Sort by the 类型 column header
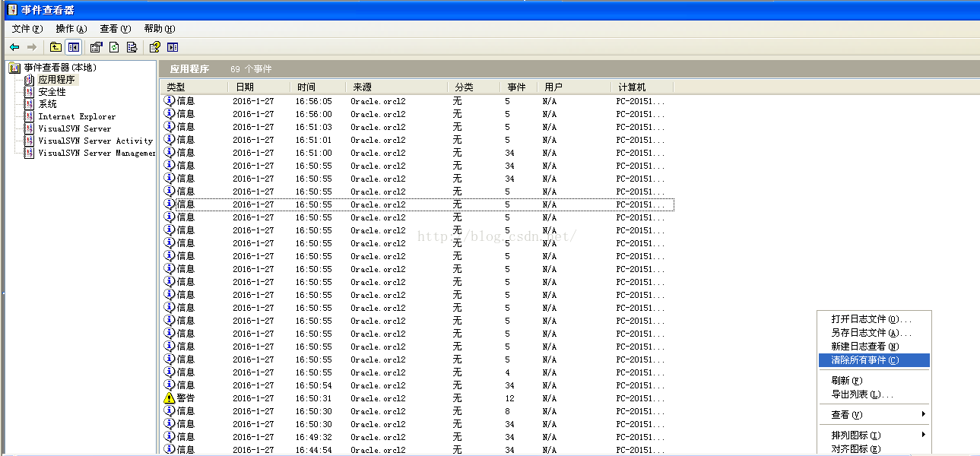This screenshot has height=456, width=980. pos(194,87)
